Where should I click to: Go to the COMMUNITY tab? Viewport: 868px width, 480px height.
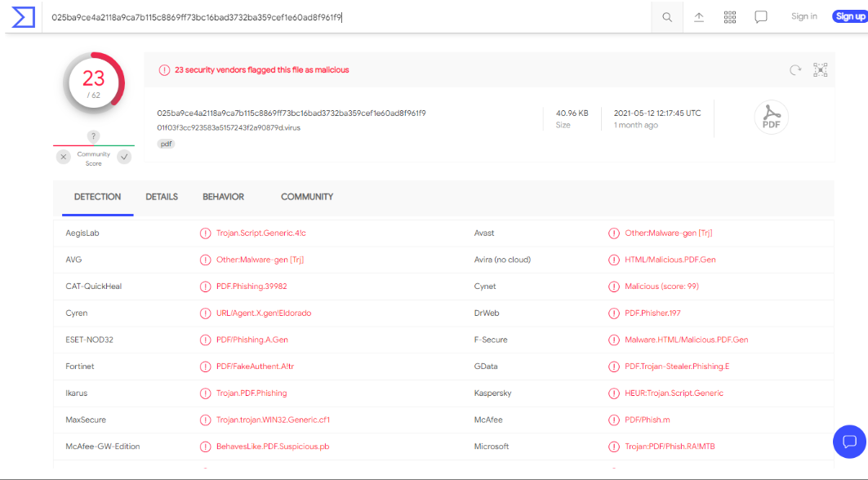[x=307, y=197]
